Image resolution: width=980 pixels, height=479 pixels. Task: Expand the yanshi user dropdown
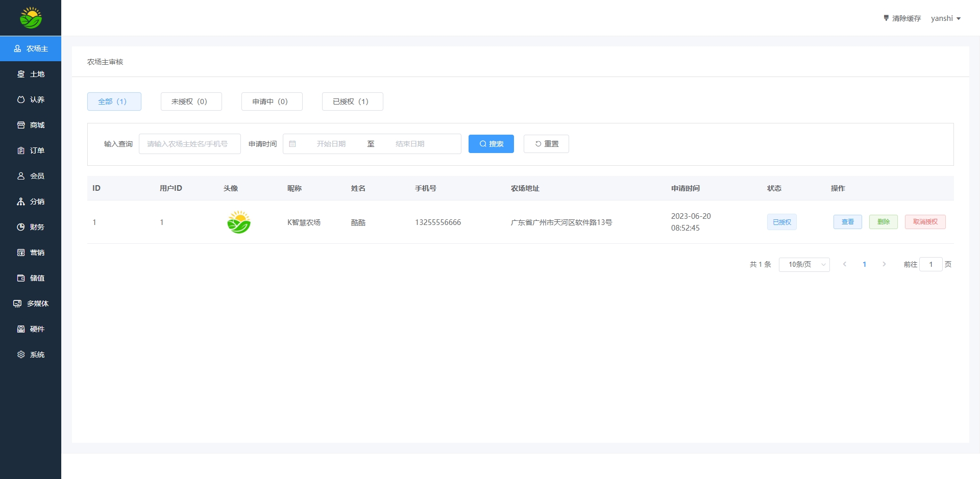coord(945,18)
